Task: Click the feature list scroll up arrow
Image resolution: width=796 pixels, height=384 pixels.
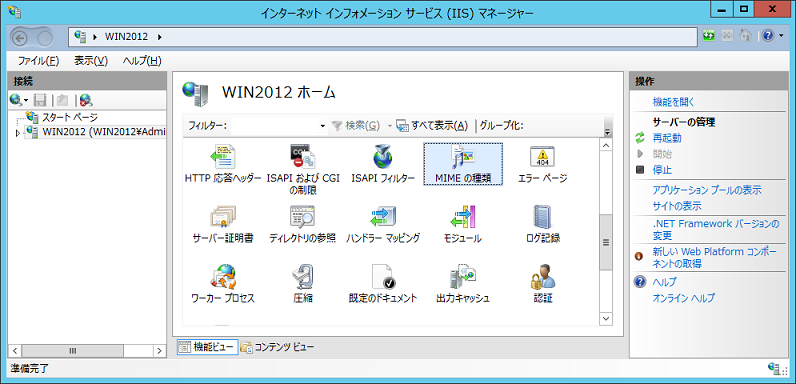Action: [x=606, y=146]
